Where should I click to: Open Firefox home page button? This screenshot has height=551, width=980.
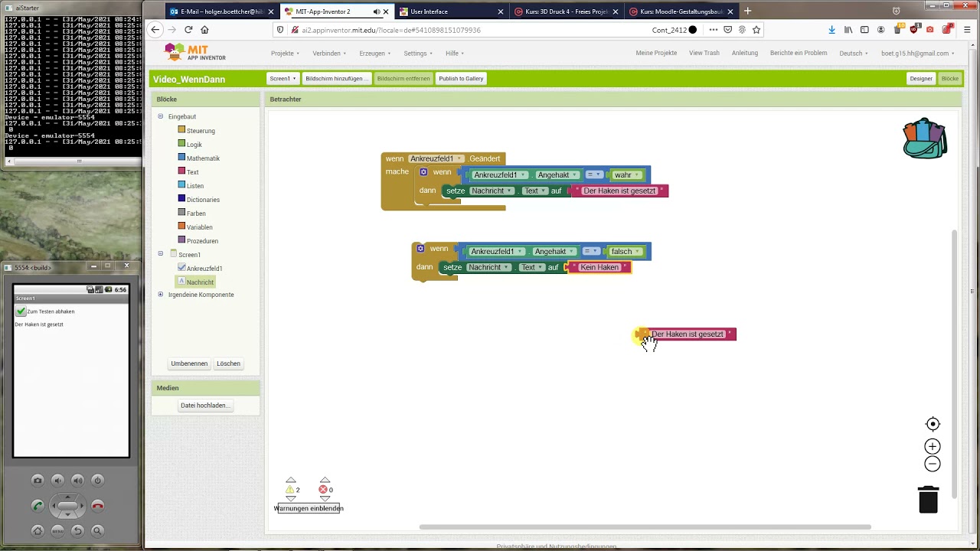204,30
